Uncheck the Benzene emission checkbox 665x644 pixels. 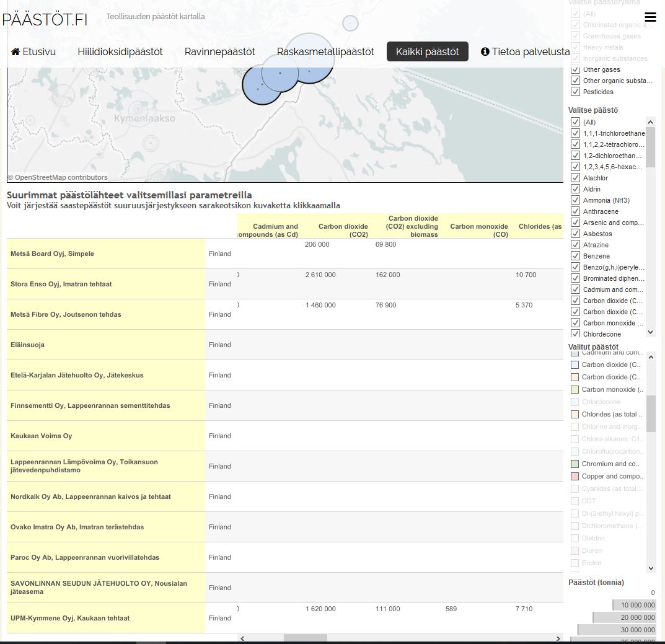click(x=575, y=256)
